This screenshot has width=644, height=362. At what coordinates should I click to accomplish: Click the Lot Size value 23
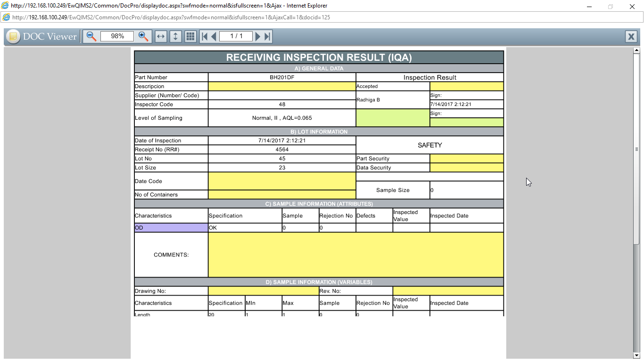point(282,167)
